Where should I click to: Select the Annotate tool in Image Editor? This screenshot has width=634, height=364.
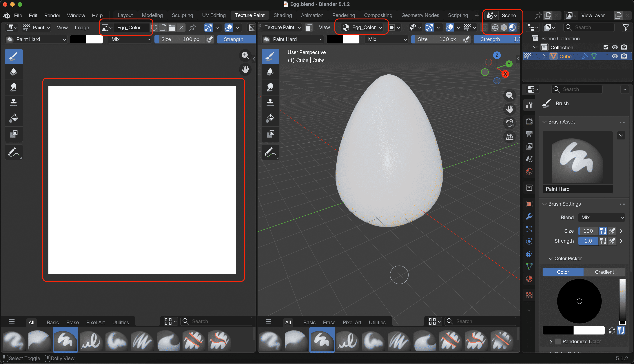point(14,152)
